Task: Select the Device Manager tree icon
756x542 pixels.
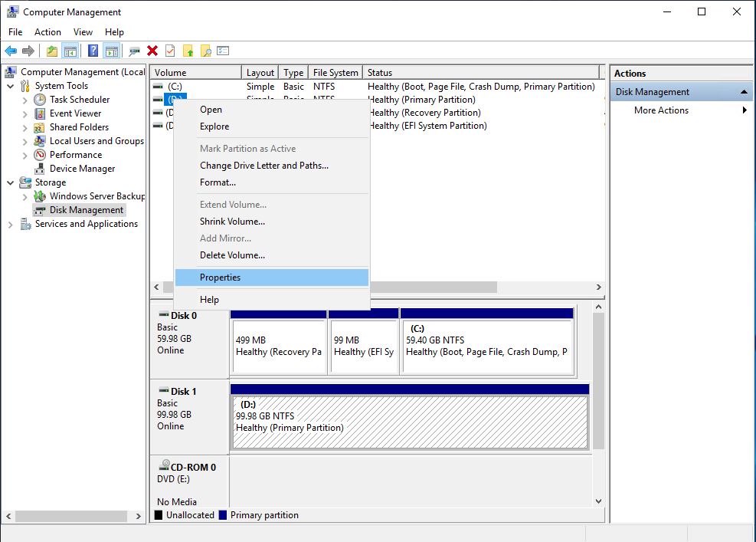Action: click(40, 169)
